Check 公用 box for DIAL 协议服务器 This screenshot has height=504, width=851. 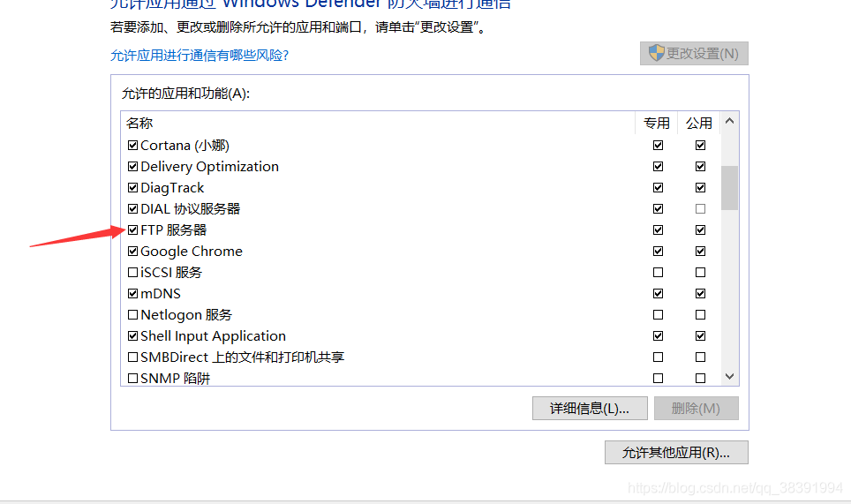point(700,209)
